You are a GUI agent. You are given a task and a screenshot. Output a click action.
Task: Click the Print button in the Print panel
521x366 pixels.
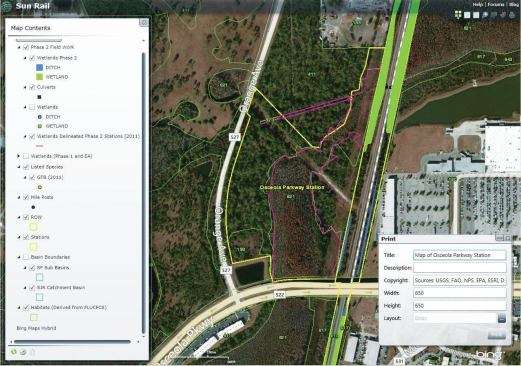(x=497, y=335)
